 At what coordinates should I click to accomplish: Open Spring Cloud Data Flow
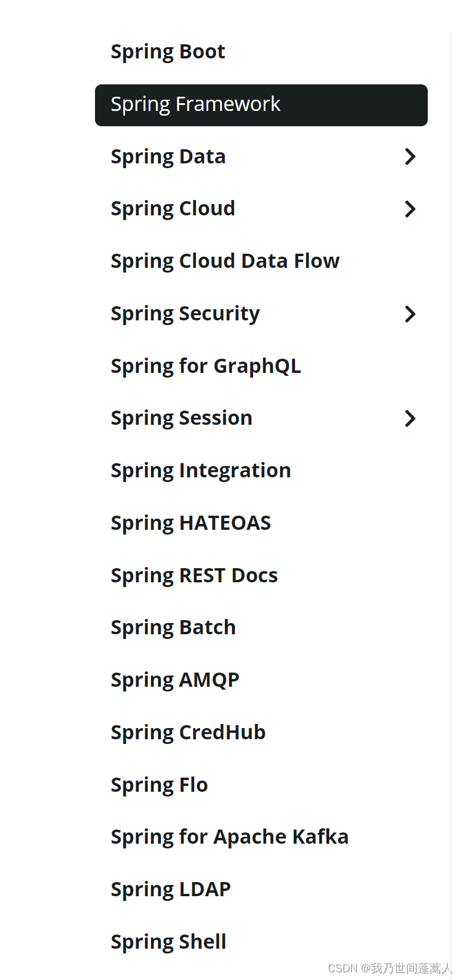(225, 260)
